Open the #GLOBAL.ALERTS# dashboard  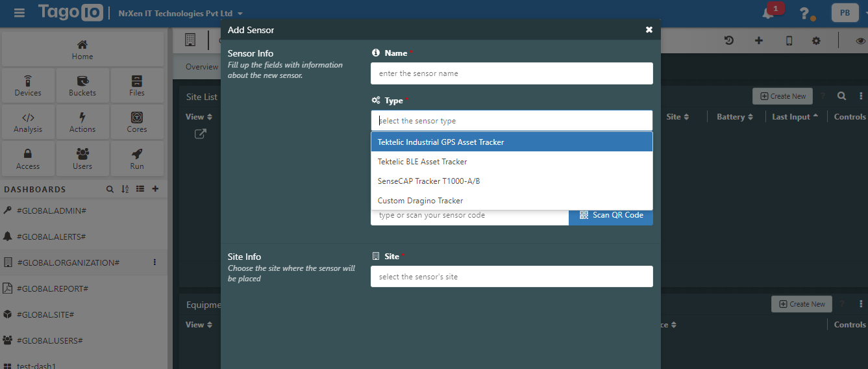click(x=51, y=236)
